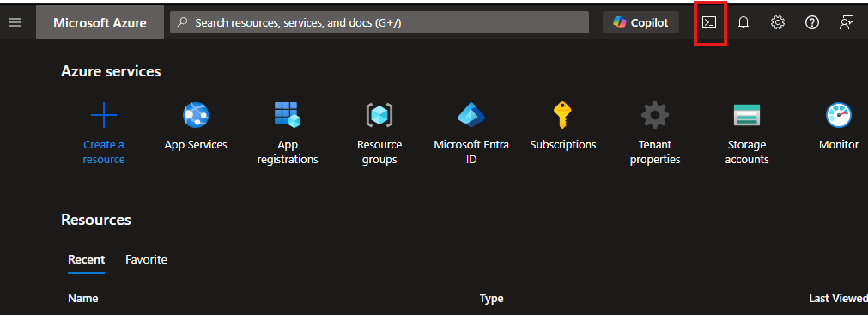Click the Azure services heading
Viewport: 868px width, 315px height.
pyautogui.click(x=111, y=71)
